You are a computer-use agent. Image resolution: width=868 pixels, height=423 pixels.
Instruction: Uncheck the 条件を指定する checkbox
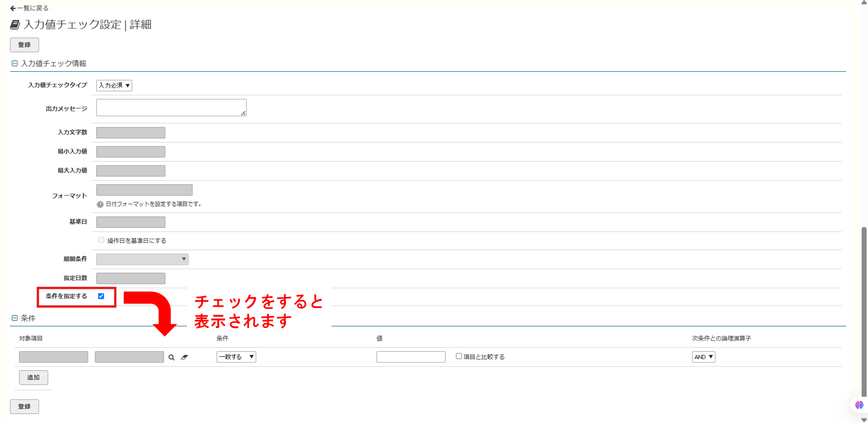[101, 296]
